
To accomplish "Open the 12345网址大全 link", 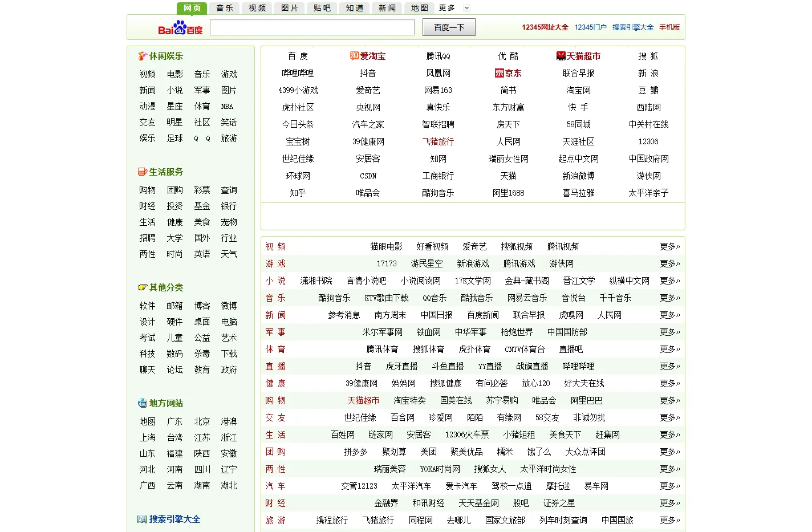I will (x=545, y=27).
